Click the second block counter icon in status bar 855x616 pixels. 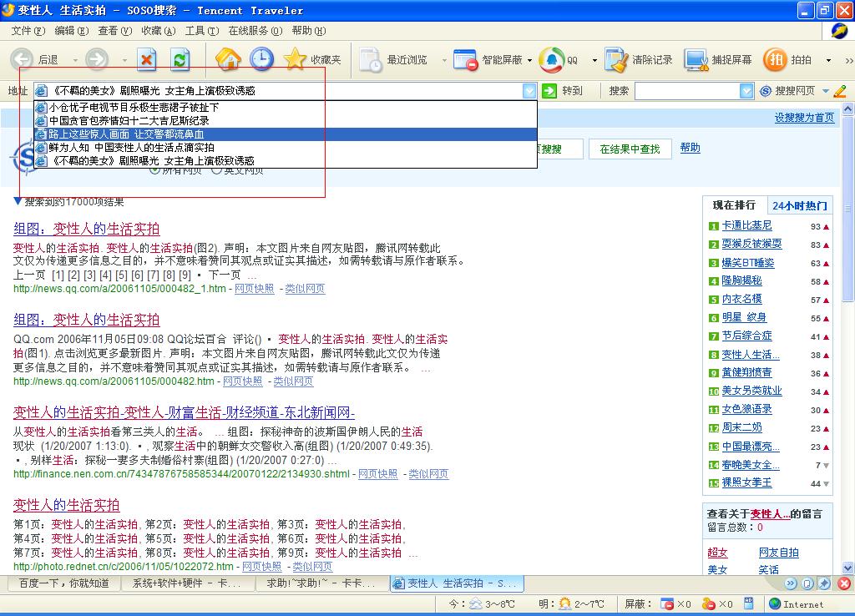pos(708,604)
